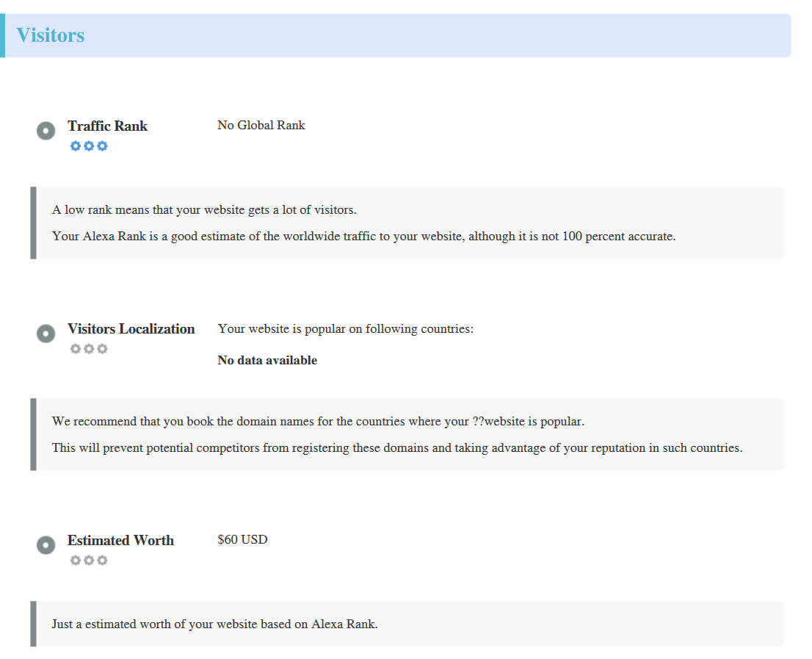
Task: Select the third gear icon under Traffic Rank
Action: pos(102,145)
